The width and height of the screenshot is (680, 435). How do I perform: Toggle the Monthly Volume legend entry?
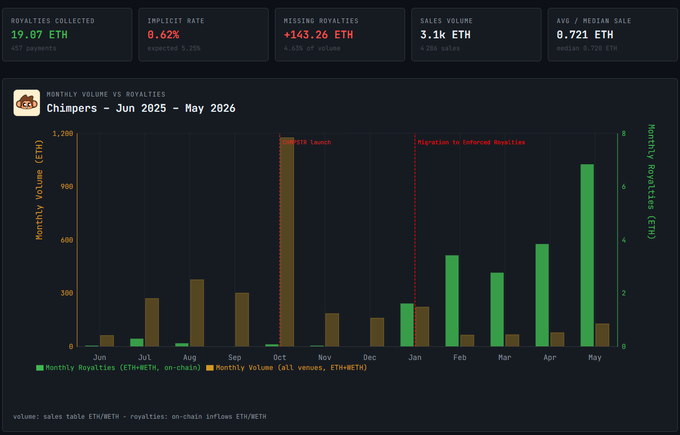[x=287, y=368]
